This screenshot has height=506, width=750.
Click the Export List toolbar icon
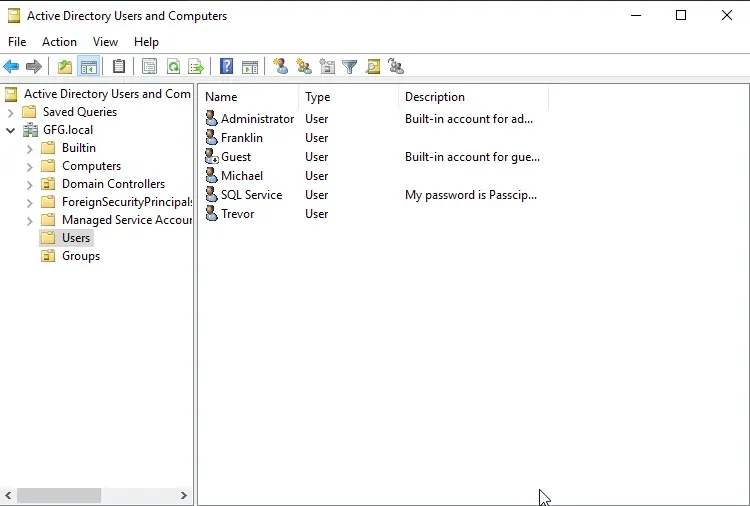(196, 66)
